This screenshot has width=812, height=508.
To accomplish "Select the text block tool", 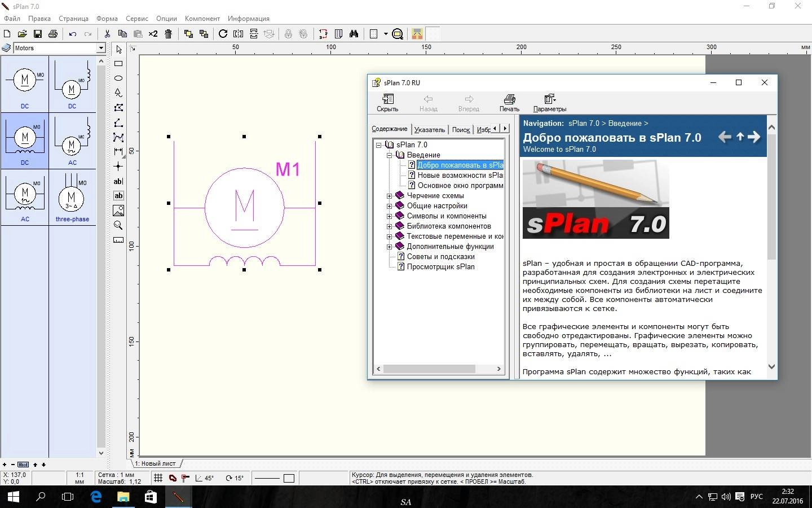I will [118, 196].
